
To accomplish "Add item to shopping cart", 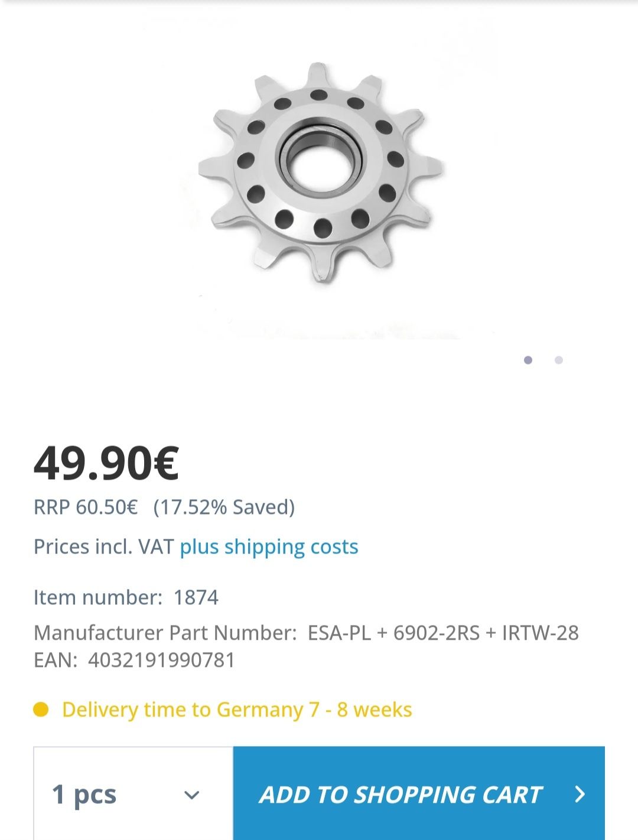I will pyautogui.click(x=419, y=794).
